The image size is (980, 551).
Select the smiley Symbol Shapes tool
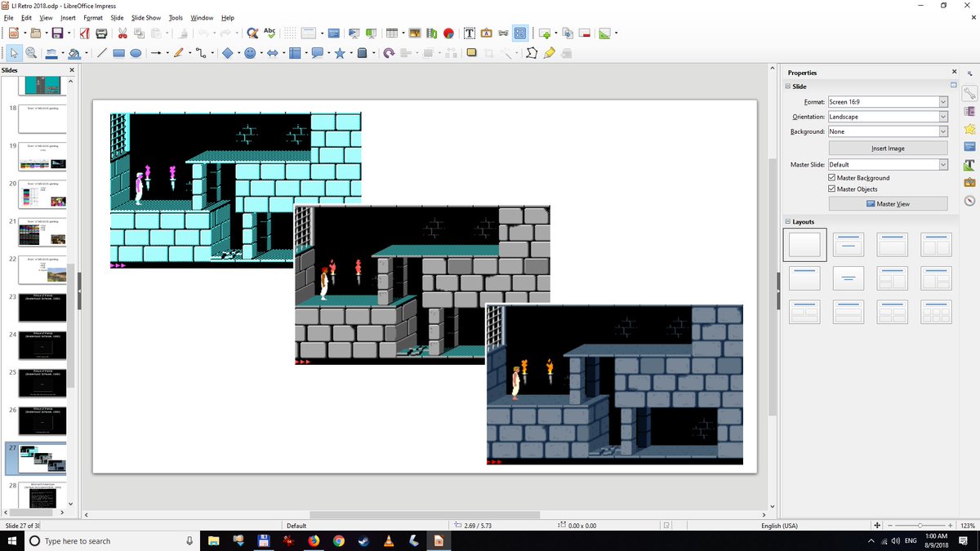click(250, 53)
